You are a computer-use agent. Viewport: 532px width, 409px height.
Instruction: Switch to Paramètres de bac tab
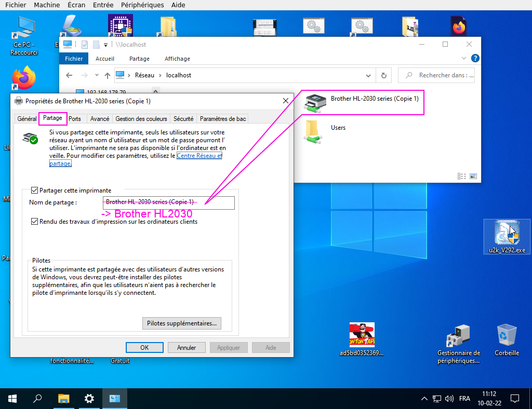tap(222, 119)
